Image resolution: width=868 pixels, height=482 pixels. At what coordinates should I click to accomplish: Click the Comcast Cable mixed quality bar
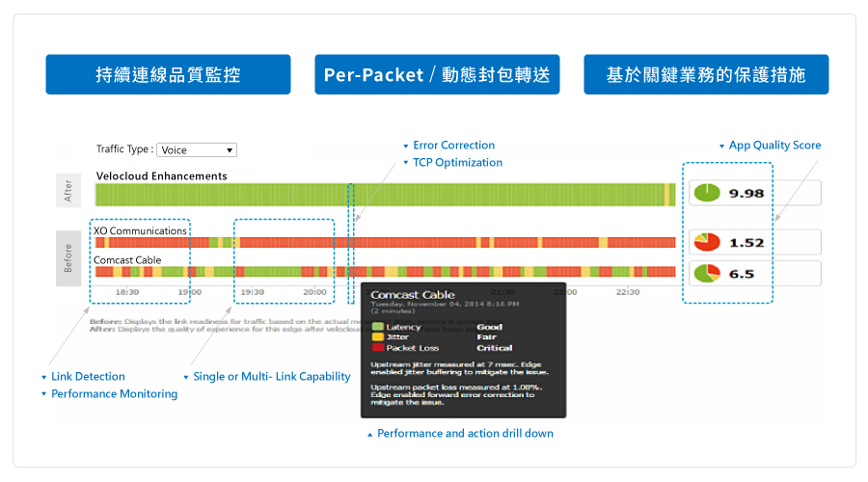coord(385,272)
